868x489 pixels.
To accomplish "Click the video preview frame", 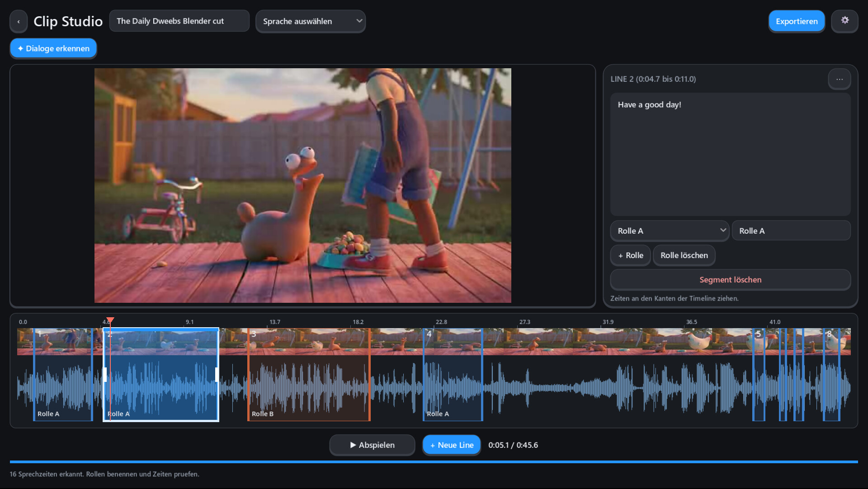I will pyautogui.click(x=303, y=185).
